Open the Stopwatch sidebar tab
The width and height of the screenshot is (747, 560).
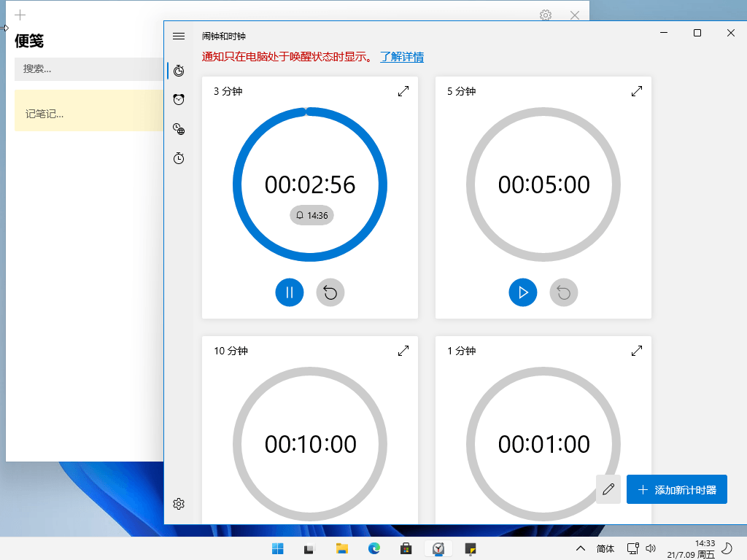(179, 158)
